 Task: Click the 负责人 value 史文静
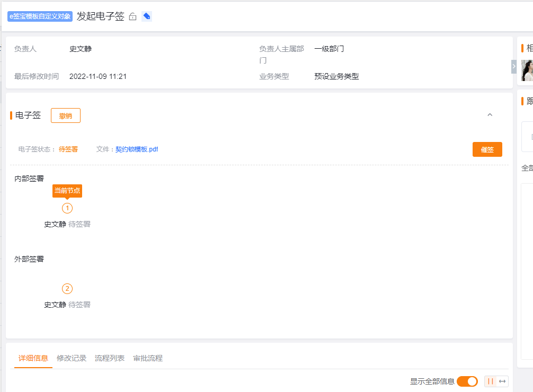pyautogui.click(x=81, y=49)
